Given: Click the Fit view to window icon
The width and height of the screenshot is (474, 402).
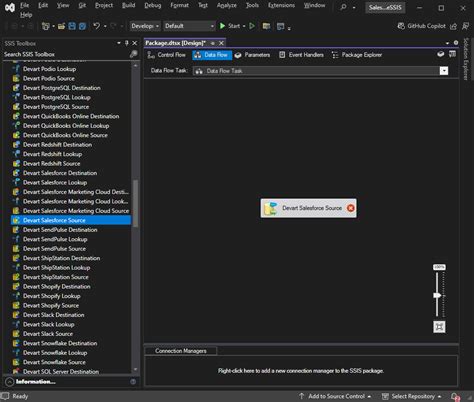Looking at the screenshot, I should 439,327.
